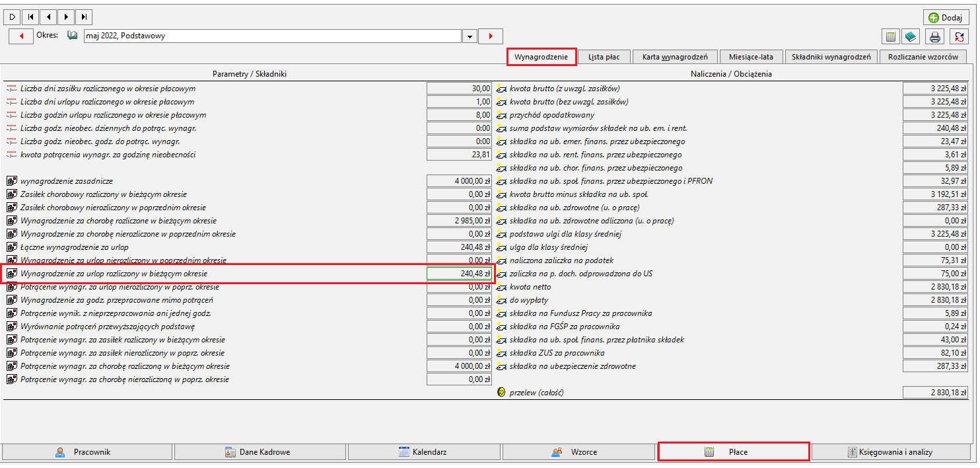Viewport: 980px width, 468px height.
Task: Click the teal book icon button
Action: click(910, 36)
